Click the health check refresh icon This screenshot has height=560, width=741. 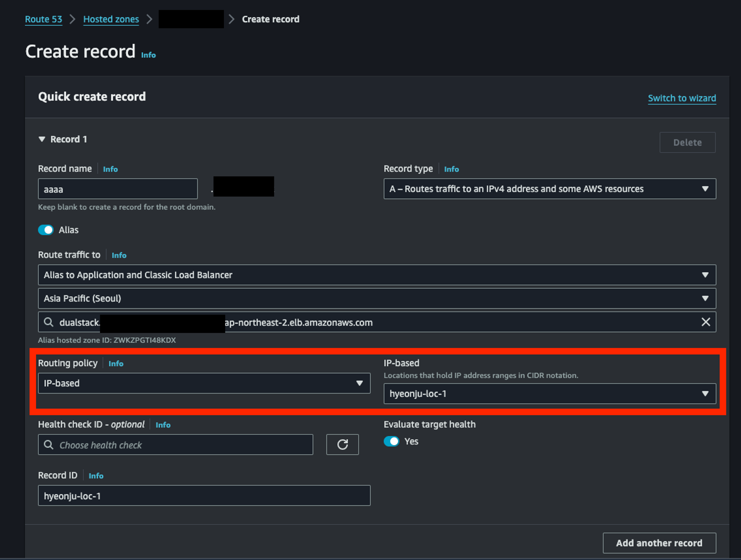[x=342, y=444]
